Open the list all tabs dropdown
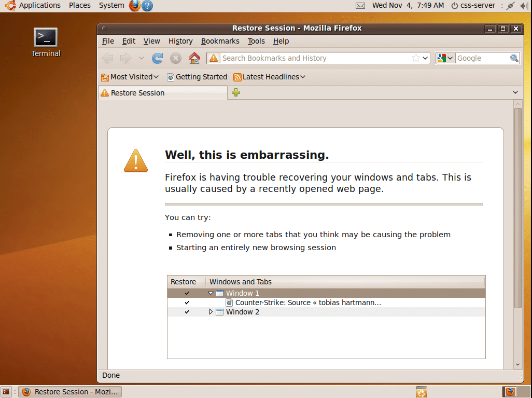The image size is (532, 398). pyautogui.click(x=515, y=92)
